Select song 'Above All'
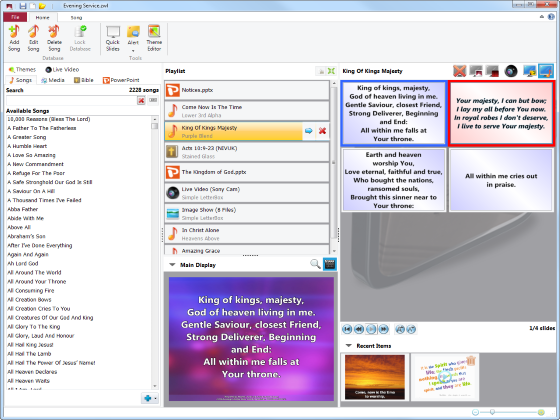The height and width of the screenshot is (420, 560). 19,227
